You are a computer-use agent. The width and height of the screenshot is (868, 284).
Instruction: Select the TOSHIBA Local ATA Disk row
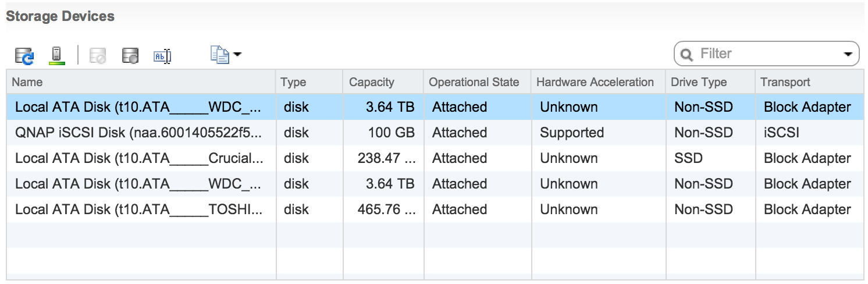(x=138, y=210)
